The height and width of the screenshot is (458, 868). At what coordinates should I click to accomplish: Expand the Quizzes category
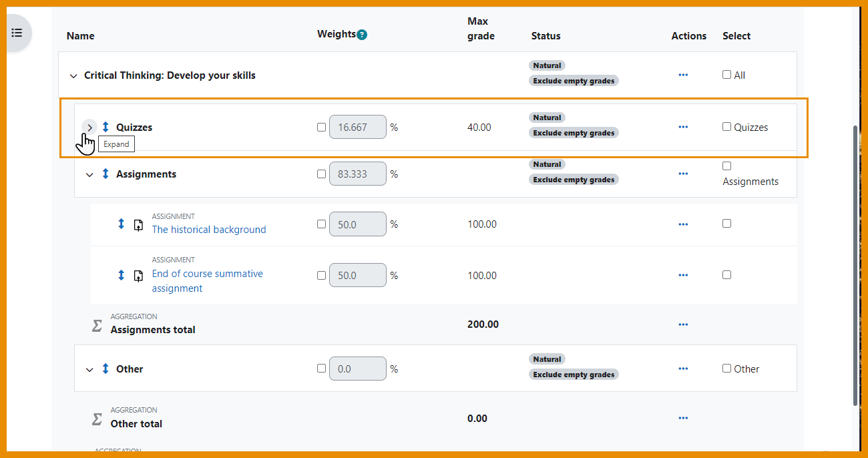[x=89, y=127]
